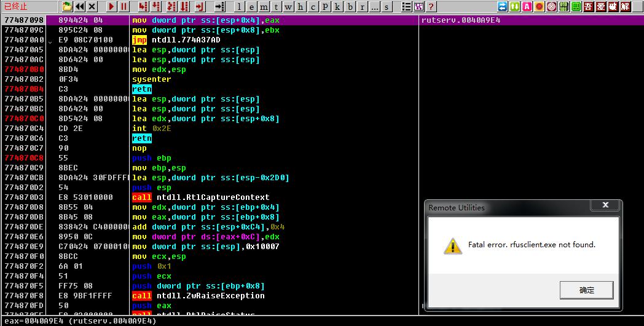The image size is (644, 326).
Task: Click the eax=0040A9E4 info line
Action: tap(80, 320)
